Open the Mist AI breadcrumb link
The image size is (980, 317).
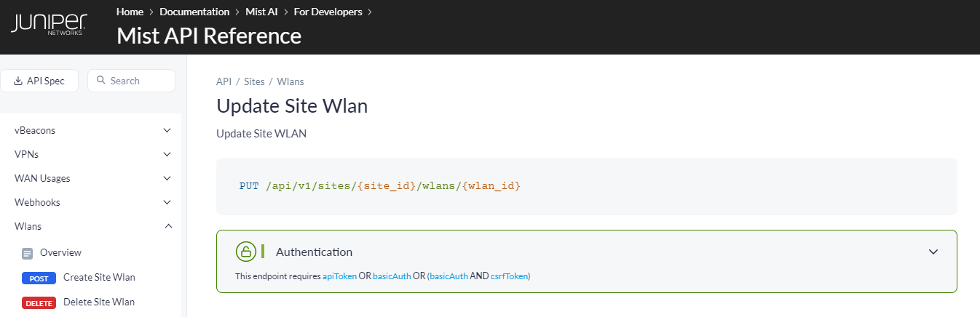pos(261,12)
